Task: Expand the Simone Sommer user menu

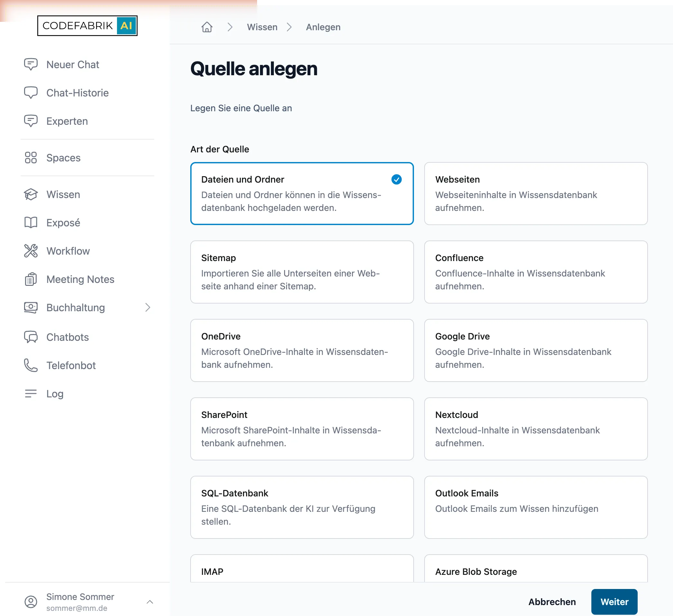Action: tap(150, 602)
